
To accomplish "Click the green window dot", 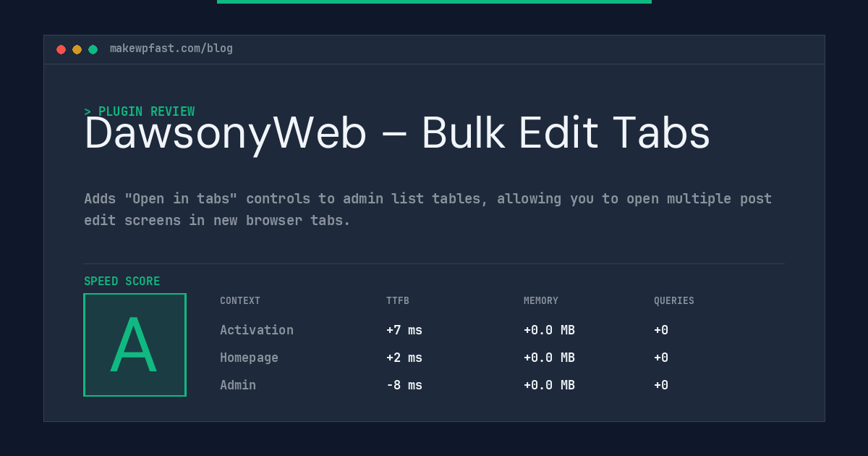I will coord(93,49).
